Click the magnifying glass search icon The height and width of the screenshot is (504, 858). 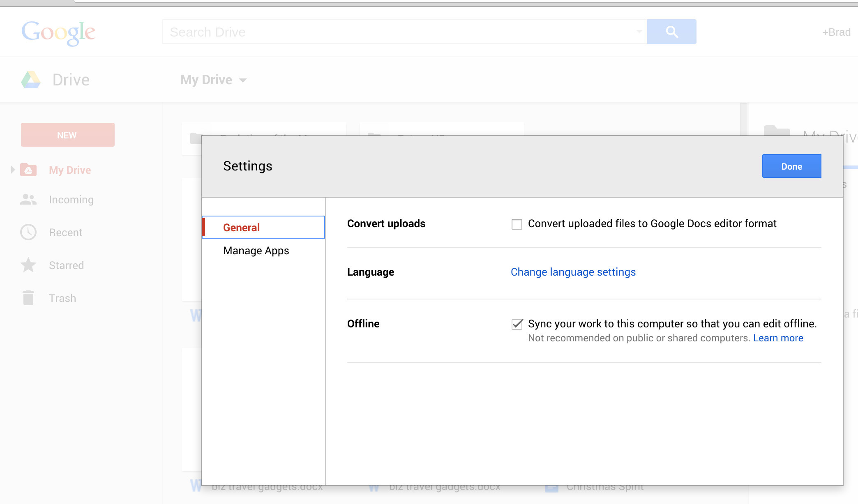click(671, 32)
